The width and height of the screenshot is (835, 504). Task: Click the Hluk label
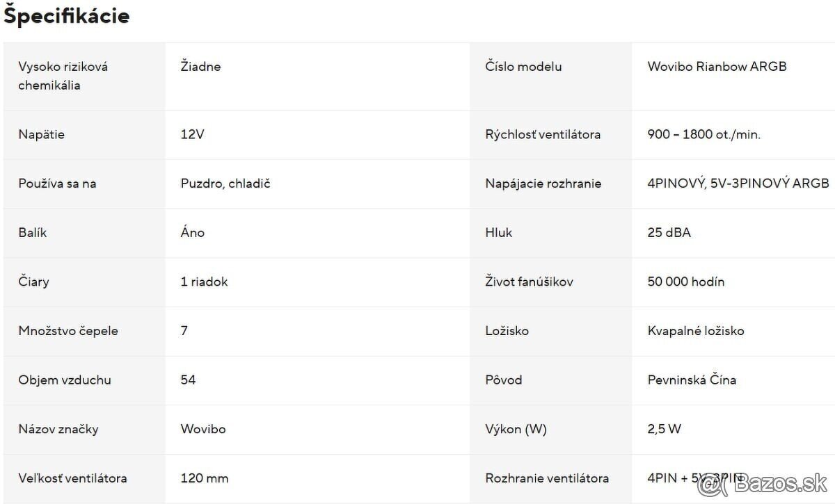(498, 233)
